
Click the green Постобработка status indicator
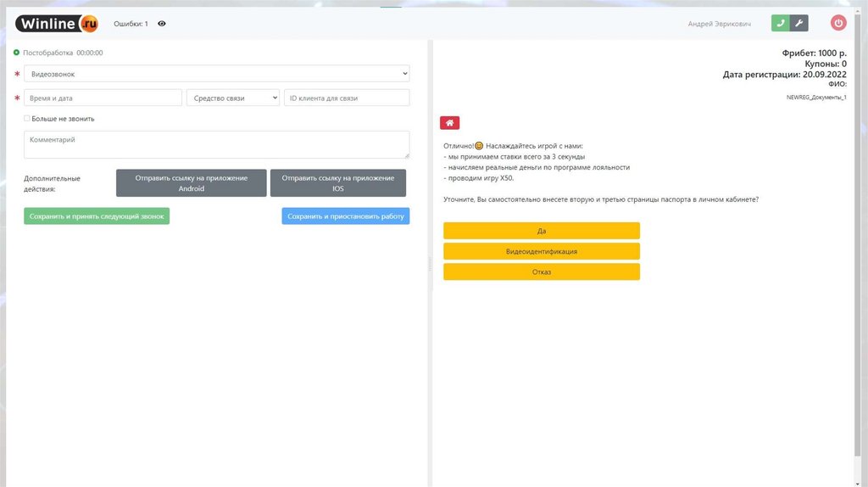click(x=16, y=53)
